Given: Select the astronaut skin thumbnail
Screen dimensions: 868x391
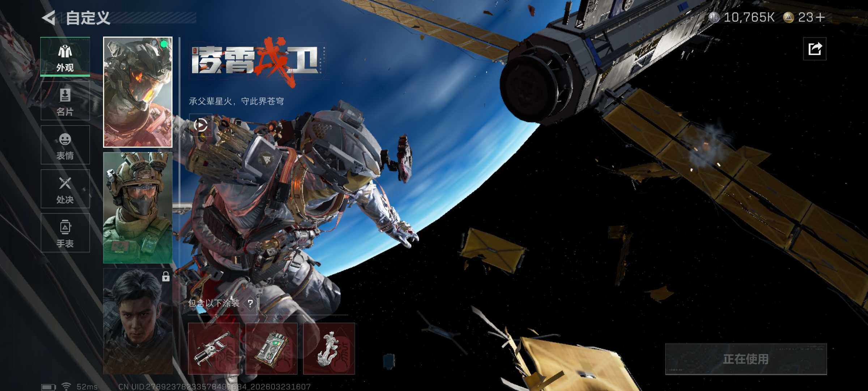Looking at the screenshot, I should pyautogui.click(x=137, y=92).
